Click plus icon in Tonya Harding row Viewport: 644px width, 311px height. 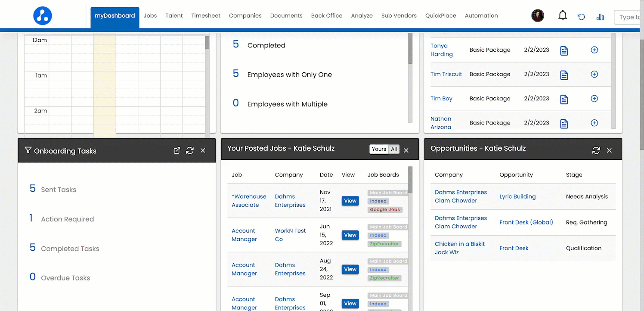(x=594, y=50)
